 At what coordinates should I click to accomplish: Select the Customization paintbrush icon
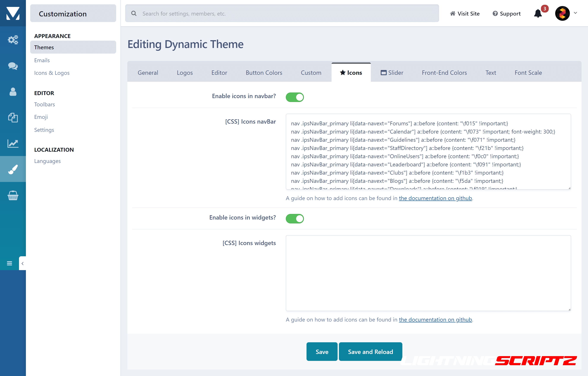click(x=13, y=169)
